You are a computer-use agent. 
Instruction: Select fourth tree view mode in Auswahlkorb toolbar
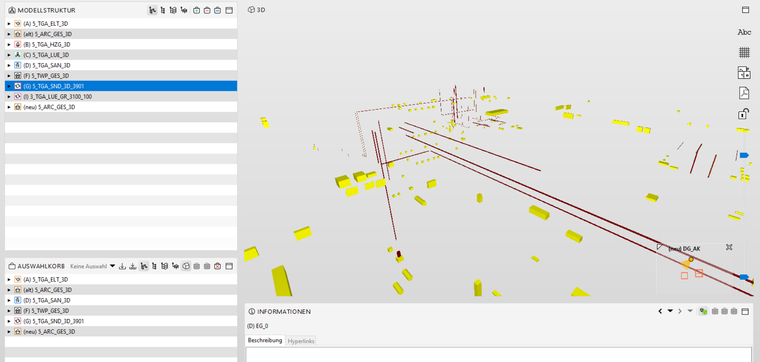coord(175,266)
